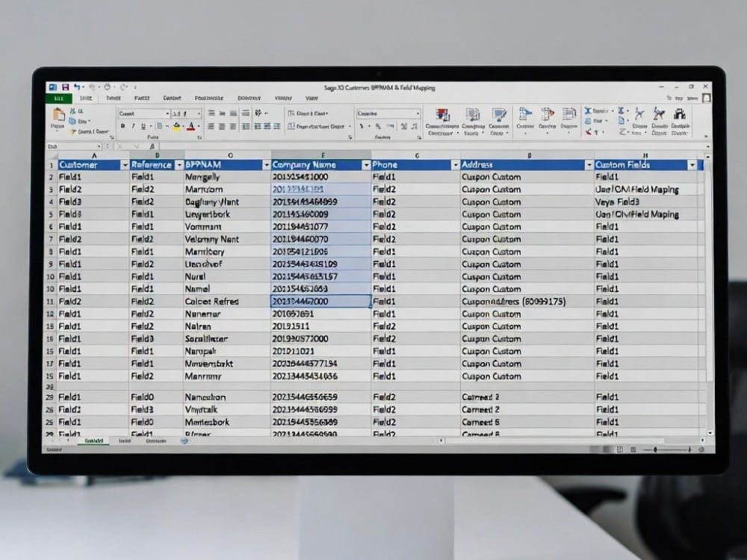Image resolution: width=747 pixels, height=560 pixels.
Task: Click the currency format icon
Action: (x=362, y=126)
